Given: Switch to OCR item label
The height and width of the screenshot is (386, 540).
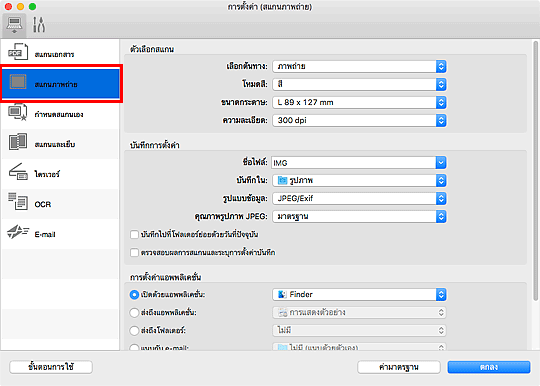Looking at the screenshot, I should click(43, 204).
